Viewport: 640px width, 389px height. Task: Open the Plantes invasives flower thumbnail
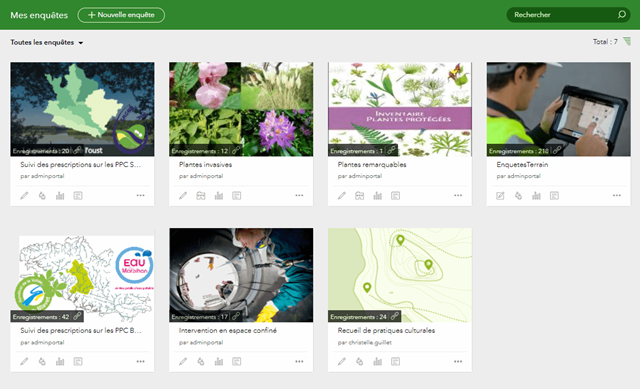(241, 109)
